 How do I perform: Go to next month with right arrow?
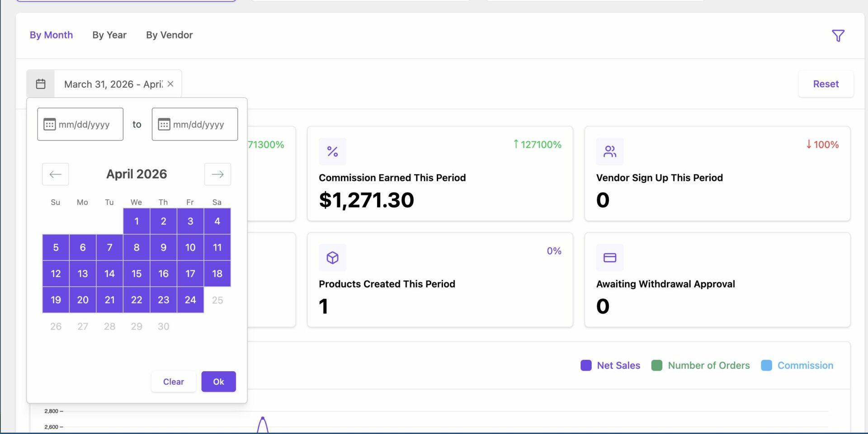click(217, 175)
